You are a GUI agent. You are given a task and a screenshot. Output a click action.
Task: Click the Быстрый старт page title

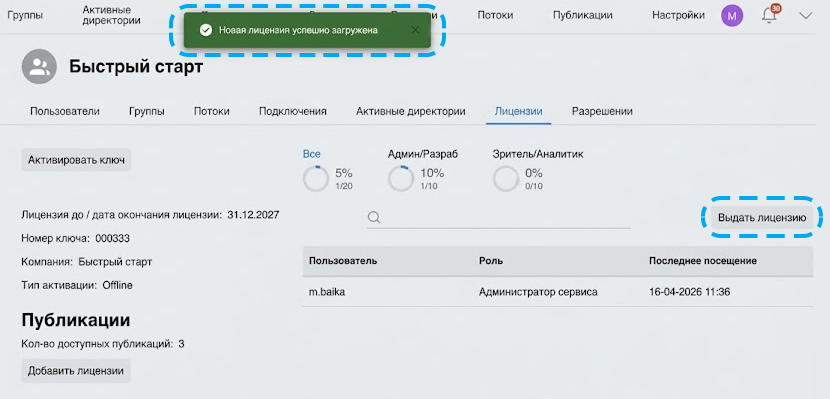[x=136, y=67]
